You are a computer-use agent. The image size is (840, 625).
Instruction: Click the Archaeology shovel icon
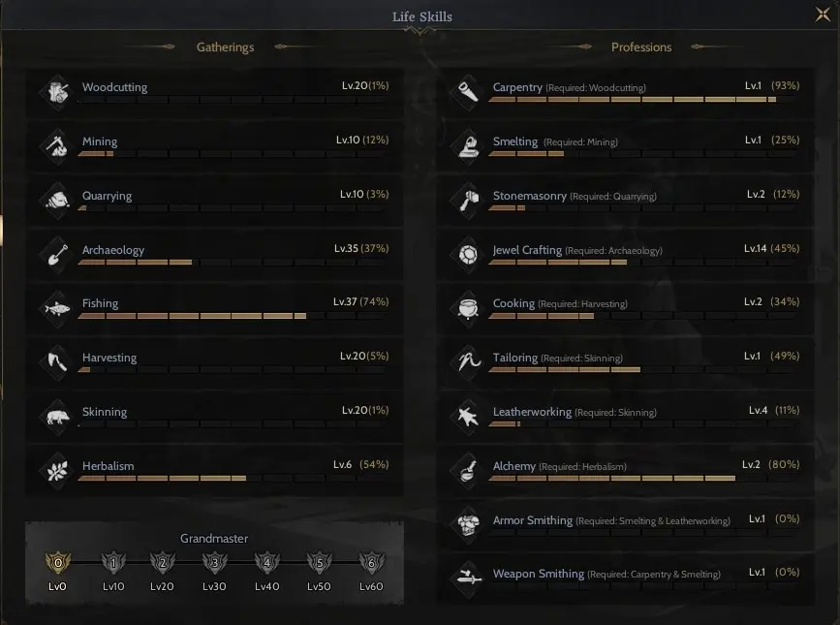(x=57, y=255)
